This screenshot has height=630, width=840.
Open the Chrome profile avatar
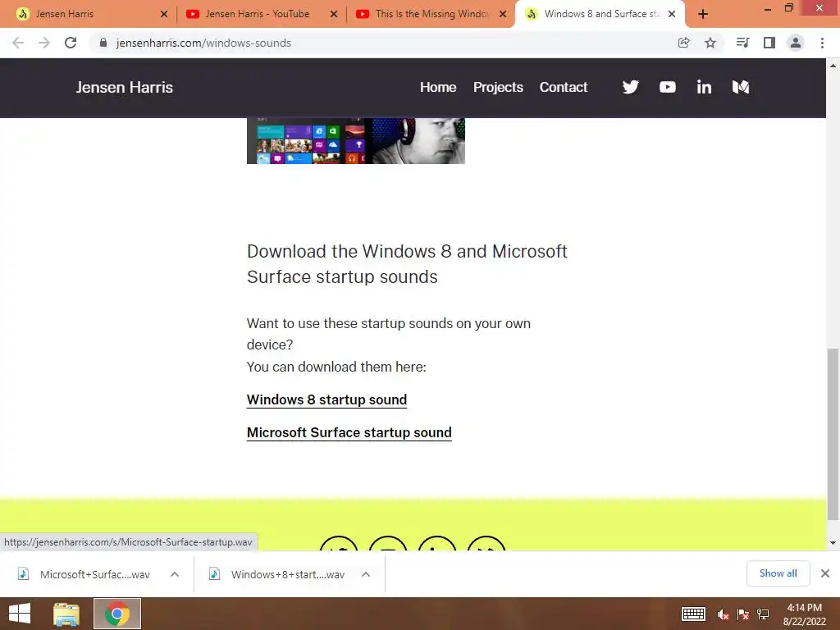796,43
